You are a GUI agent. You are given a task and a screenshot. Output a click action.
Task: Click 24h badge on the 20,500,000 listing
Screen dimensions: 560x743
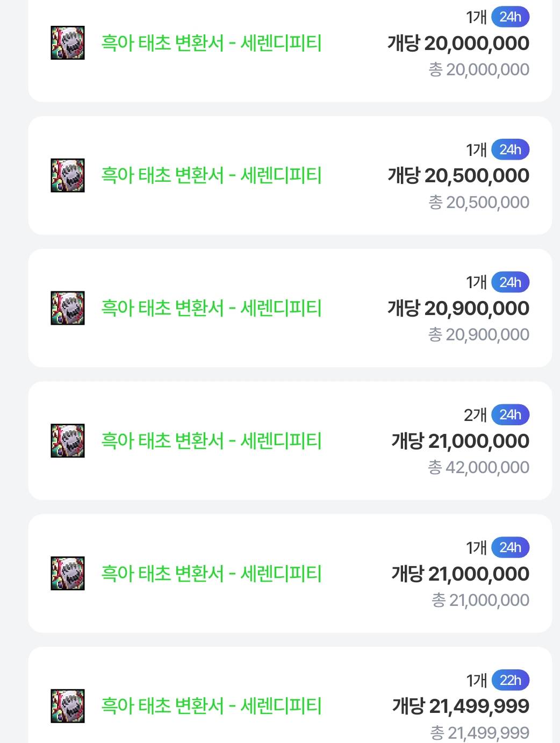click(x=510, y=149)
